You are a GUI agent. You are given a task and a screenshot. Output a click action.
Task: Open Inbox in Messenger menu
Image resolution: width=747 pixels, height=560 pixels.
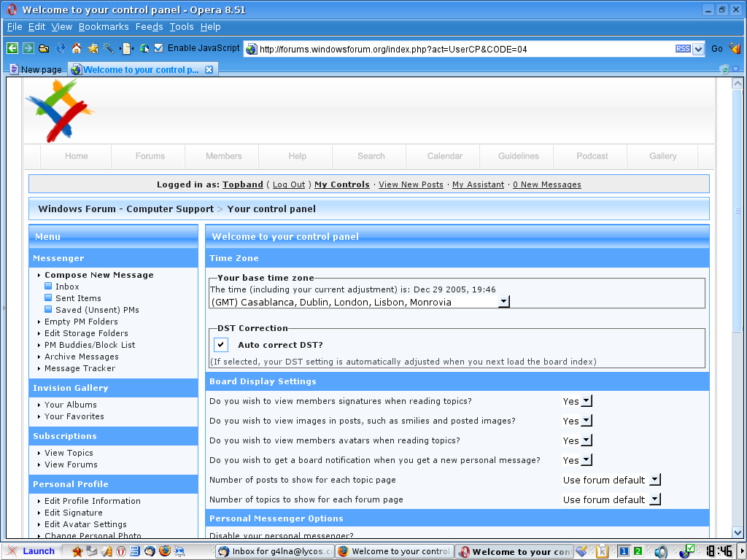pyautogui.click(x=67, y=287)
